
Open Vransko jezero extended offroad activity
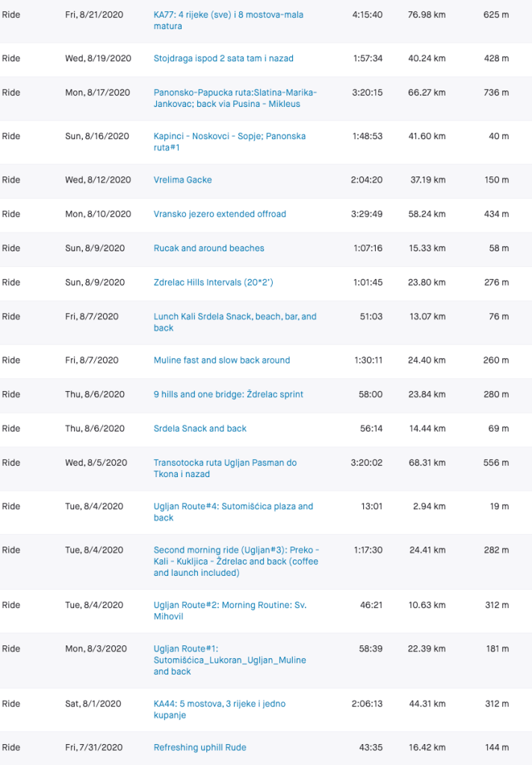(x=220, y=214)
